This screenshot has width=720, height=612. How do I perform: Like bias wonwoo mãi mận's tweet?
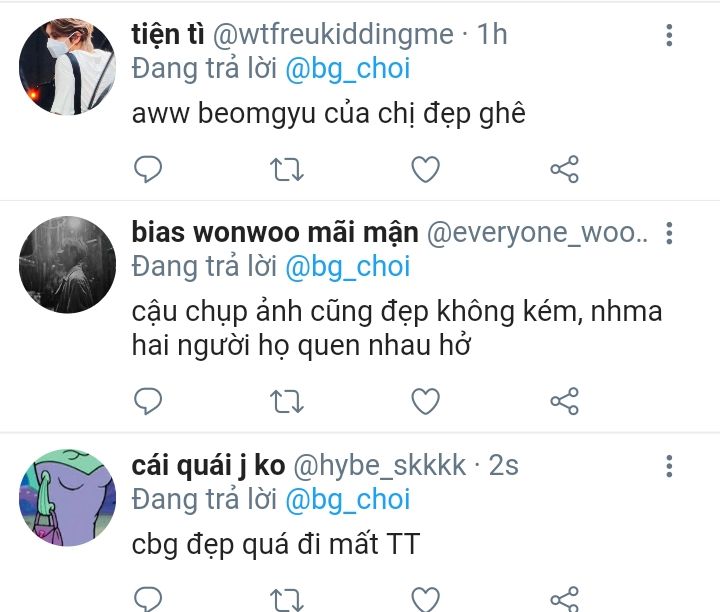[x=426, y=401]
